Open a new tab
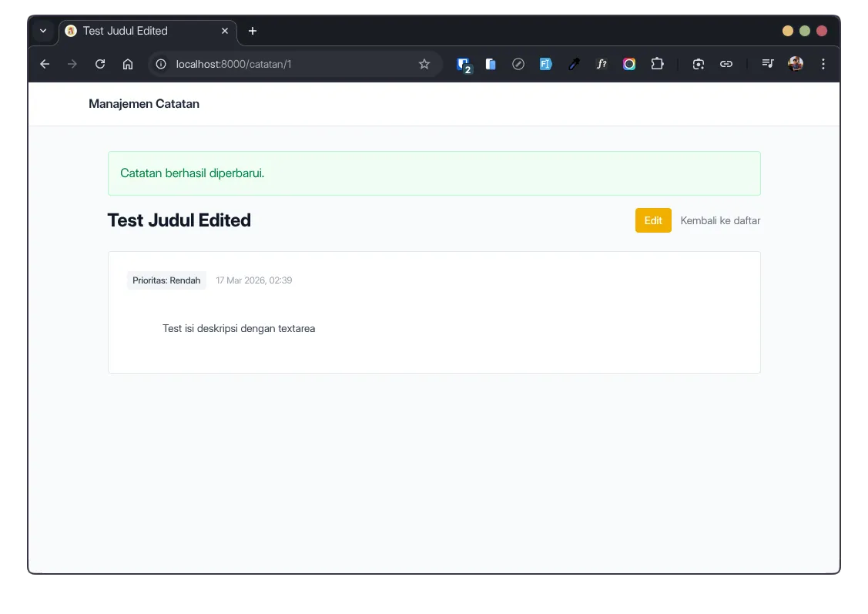Screen dimensions: 868x614 point(253,31)
